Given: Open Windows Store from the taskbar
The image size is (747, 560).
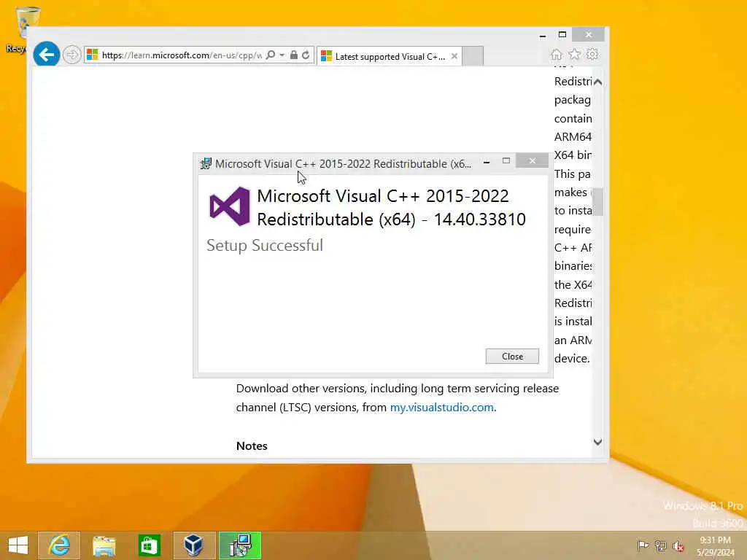Looking at the screenshot, I should click(x=149, y=545).
